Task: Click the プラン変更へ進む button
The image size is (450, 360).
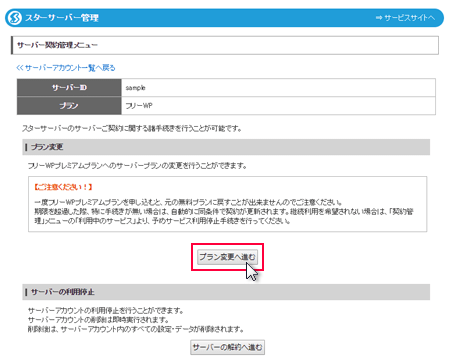Action: [227, 257]
